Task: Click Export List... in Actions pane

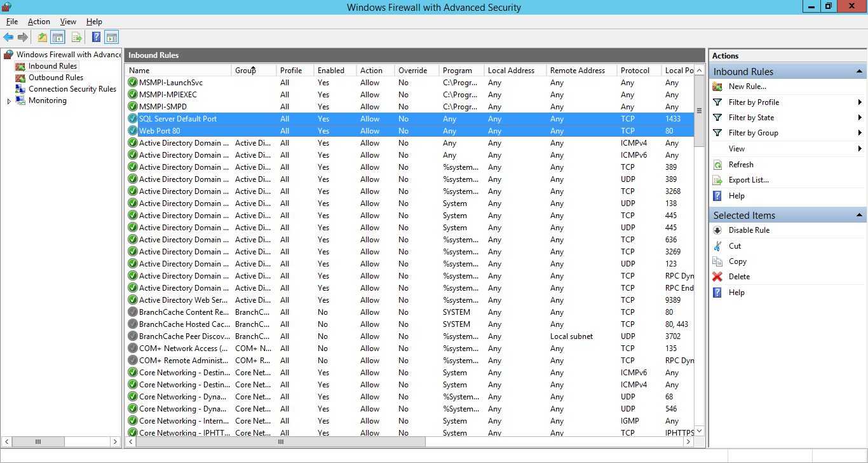Action: 749,180
